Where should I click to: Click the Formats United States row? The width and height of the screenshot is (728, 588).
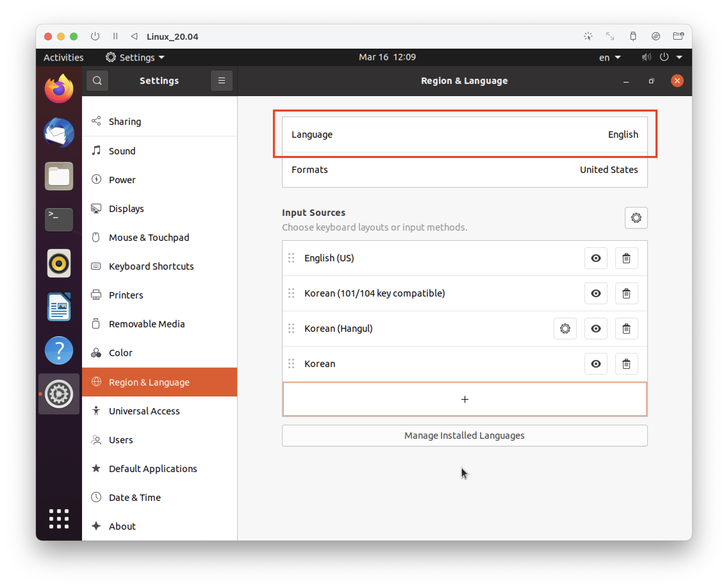[464, 170]
